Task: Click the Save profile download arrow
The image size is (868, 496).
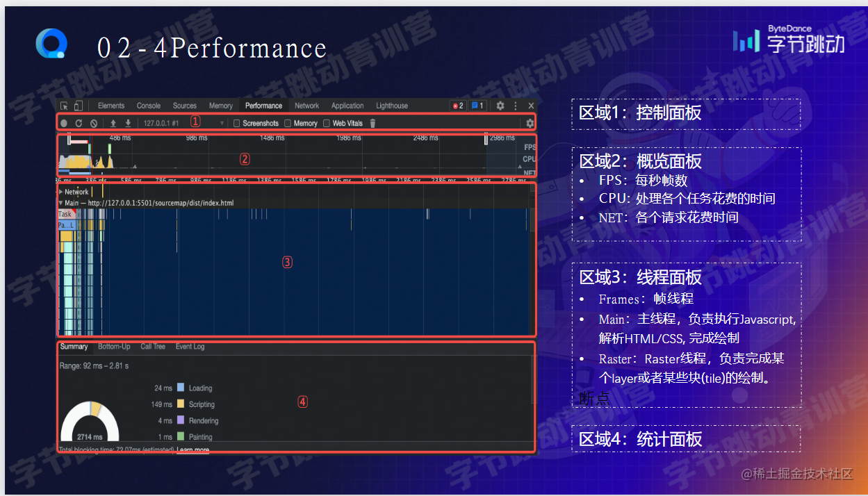Action: click(128, 123)
